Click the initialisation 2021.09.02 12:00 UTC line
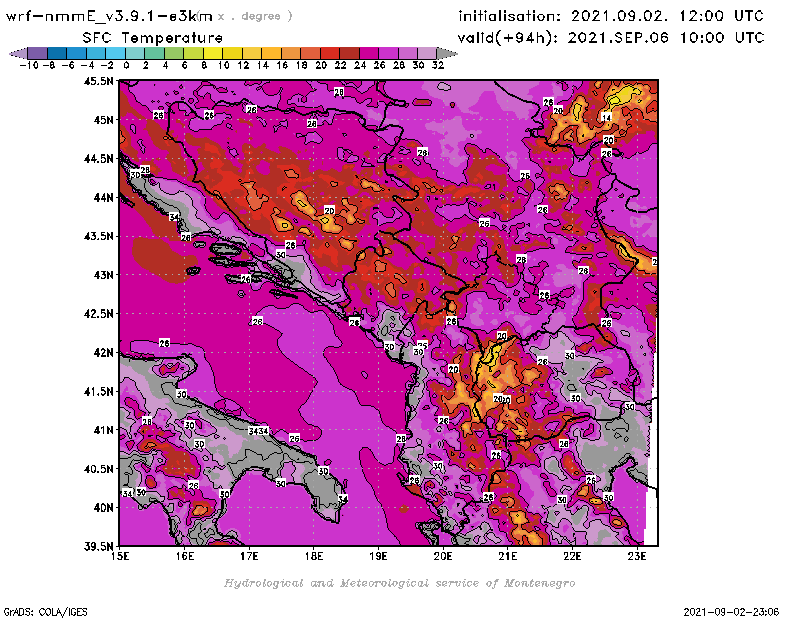This screenshot has height=618, width=800. [x=611, y=16]
